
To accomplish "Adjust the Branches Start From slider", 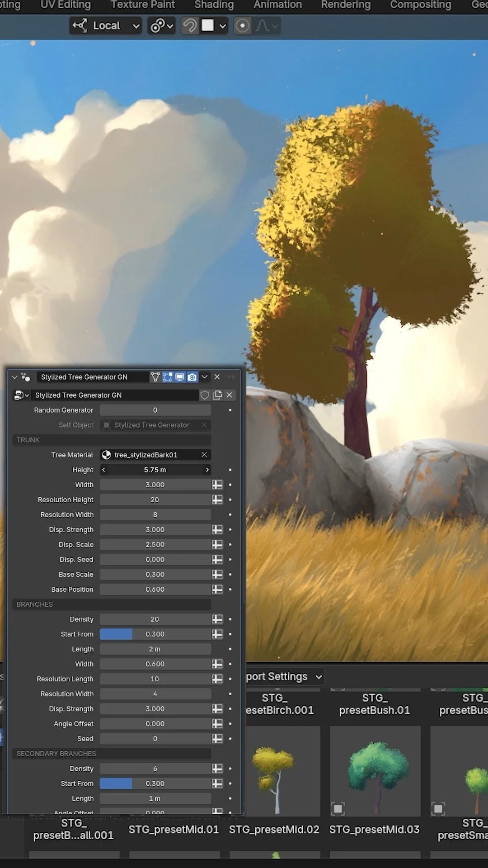I will 155,634.
